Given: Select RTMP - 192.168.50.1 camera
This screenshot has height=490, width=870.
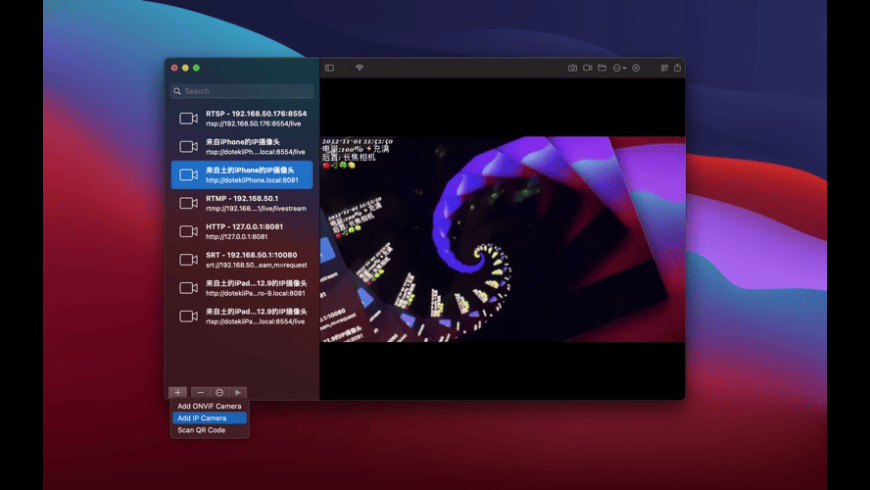Looking at the screenshot, I should point(242,203).
